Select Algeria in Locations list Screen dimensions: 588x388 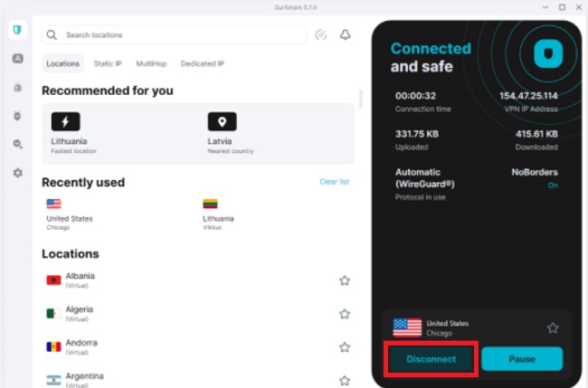tap(197, 314)
